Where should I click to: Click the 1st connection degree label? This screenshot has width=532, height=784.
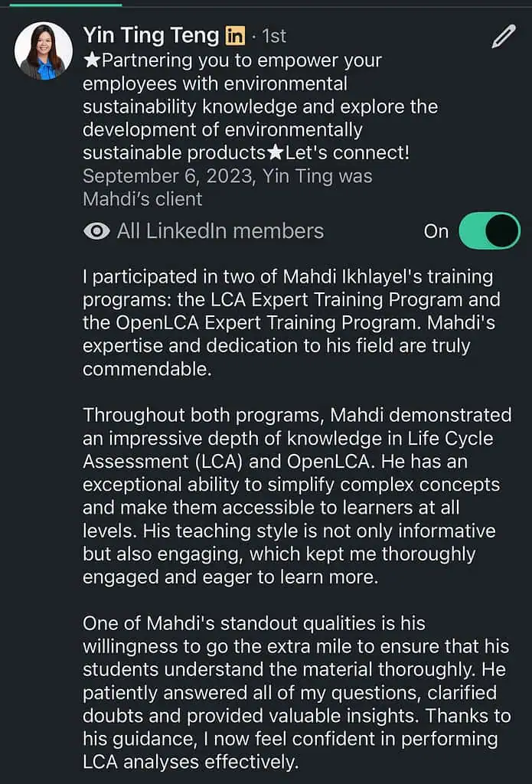click(275, 35)
